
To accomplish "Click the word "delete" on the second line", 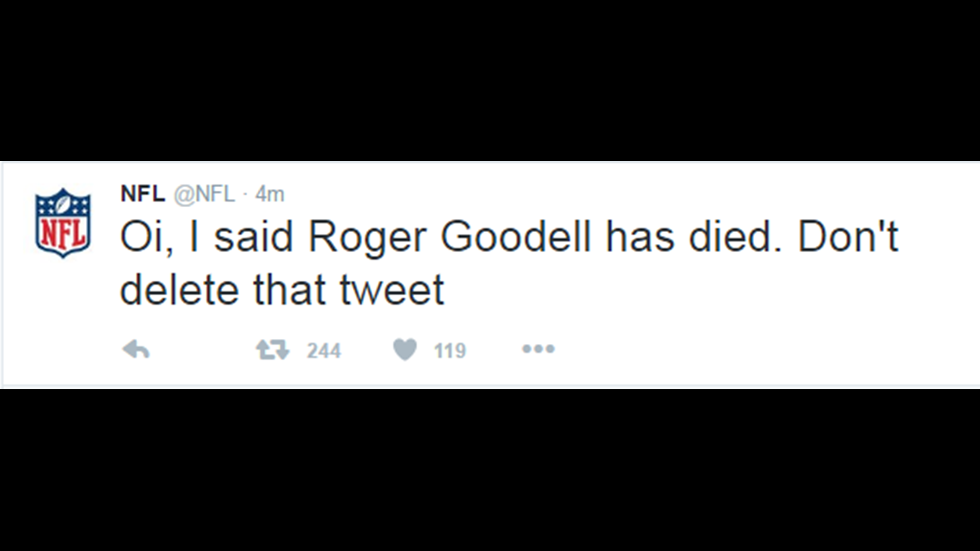I will click(x=179, y=290).
